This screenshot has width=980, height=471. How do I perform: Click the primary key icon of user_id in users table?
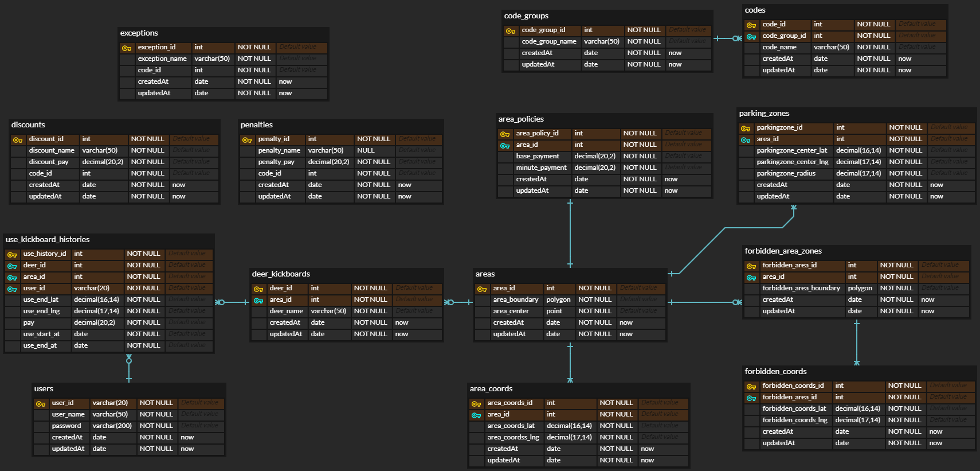coord(41,404)
